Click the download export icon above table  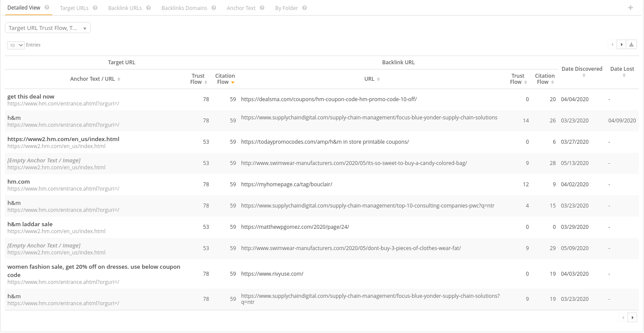click(x=632, y=45)
